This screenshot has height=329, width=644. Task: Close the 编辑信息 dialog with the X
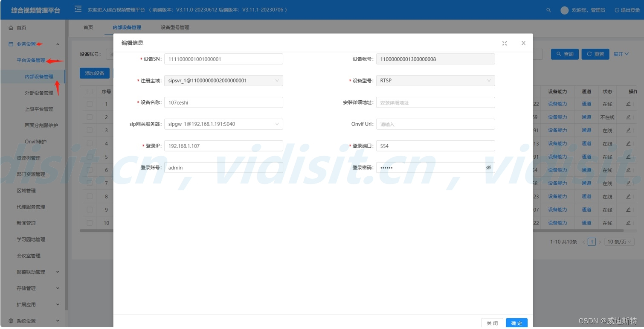pyautogui.click(x=523, y=43)
